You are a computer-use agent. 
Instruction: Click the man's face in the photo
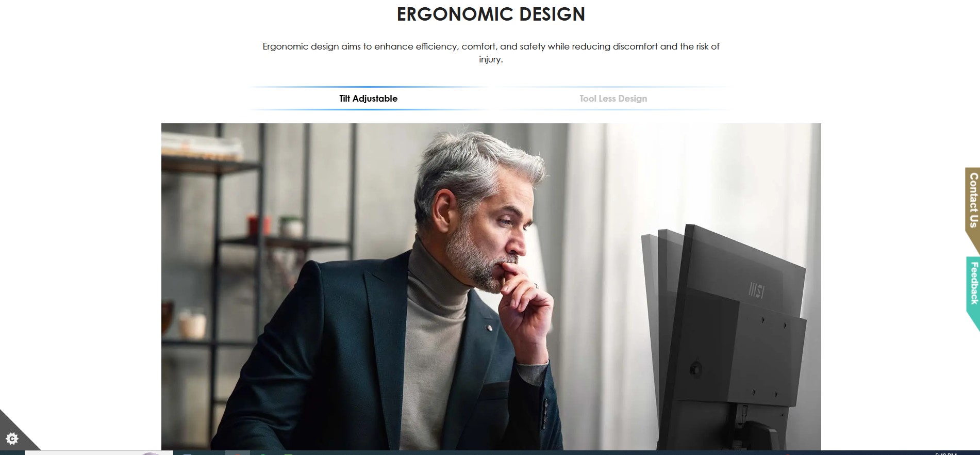pos(496,232)
